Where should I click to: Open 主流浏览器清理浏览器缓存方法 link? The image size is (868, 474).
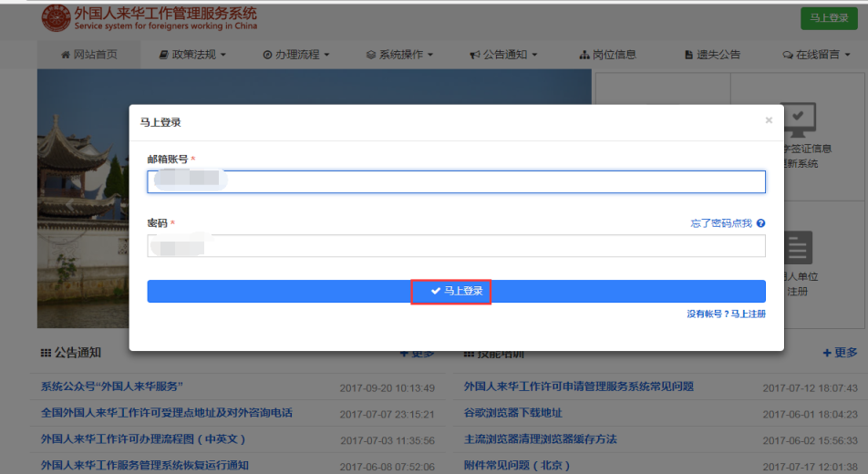(541, 439)
